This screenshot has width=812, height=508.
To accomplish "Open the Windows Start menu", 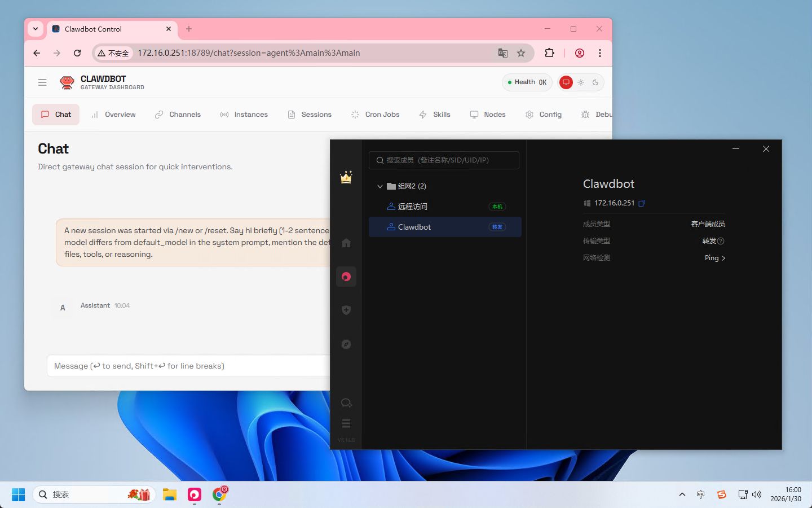I will point(18,494).
